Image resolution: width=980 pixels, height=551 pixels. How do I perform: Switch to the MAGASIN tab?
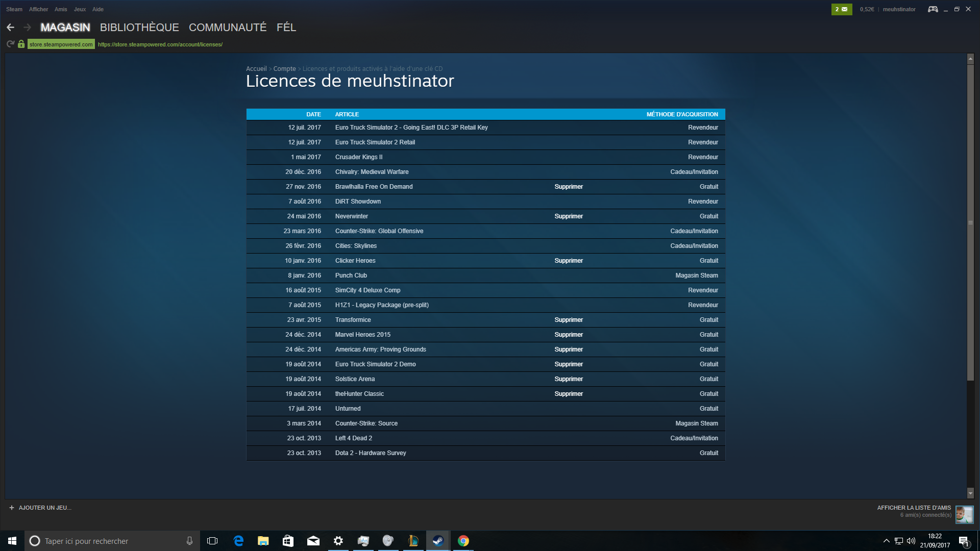coord(65,28)
